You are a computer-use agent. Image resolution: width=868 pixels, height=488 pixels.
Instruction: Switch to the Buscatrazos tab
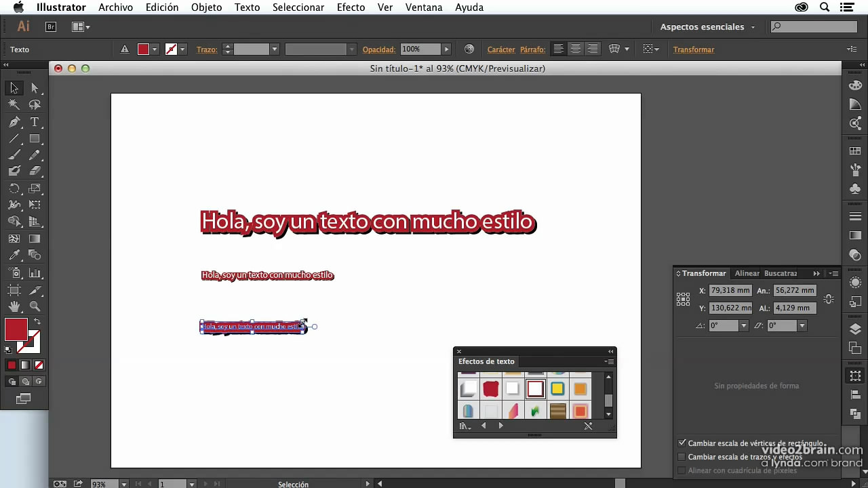point(781,273)
